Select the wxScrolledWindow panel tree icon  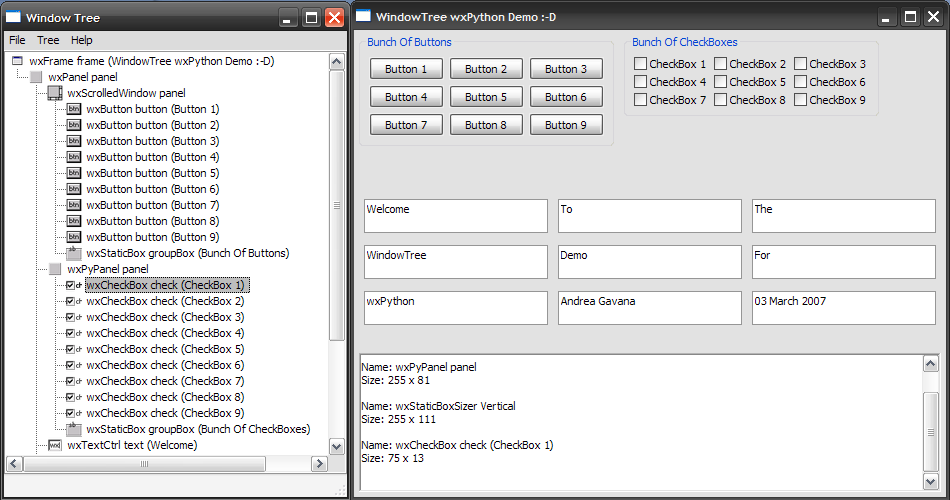coord(55,93)
